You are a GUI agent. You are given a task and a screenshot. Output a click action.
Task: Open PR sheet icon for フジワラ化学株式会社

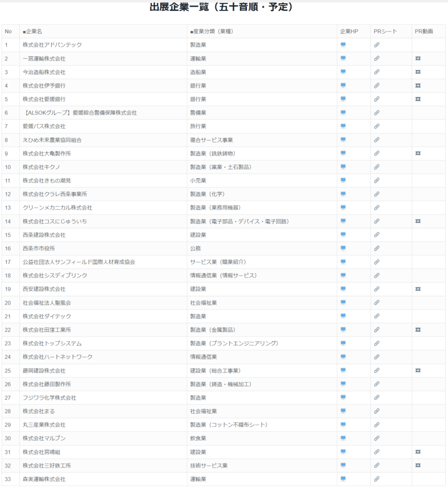[377, 397]
